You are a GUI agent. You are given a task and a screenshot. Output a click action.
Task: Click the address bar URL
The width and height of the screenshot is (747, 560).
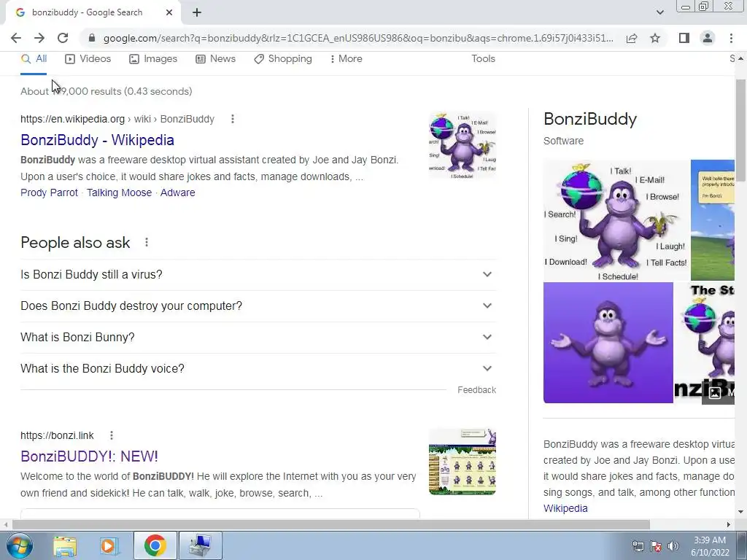358,38
